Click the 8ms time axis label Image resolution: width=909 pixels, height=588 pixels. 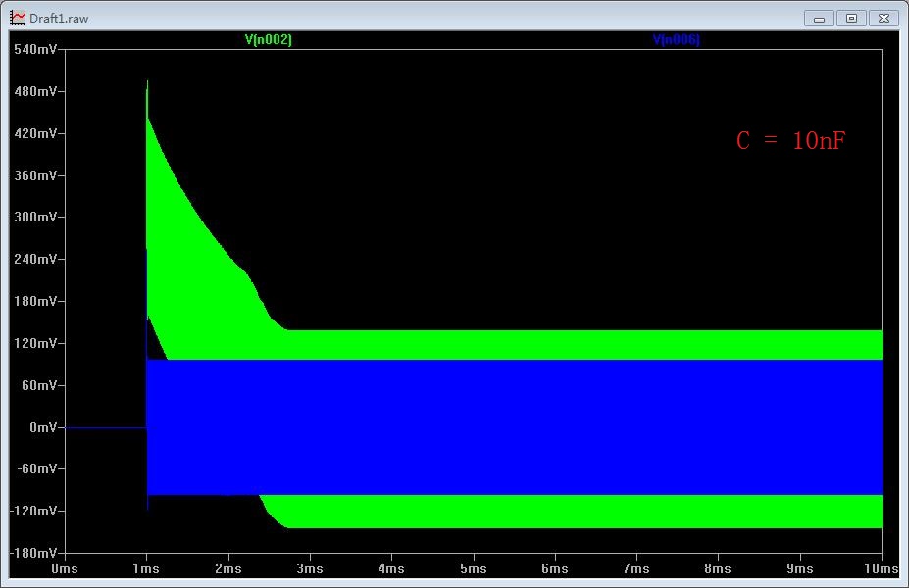pos(718,568)
